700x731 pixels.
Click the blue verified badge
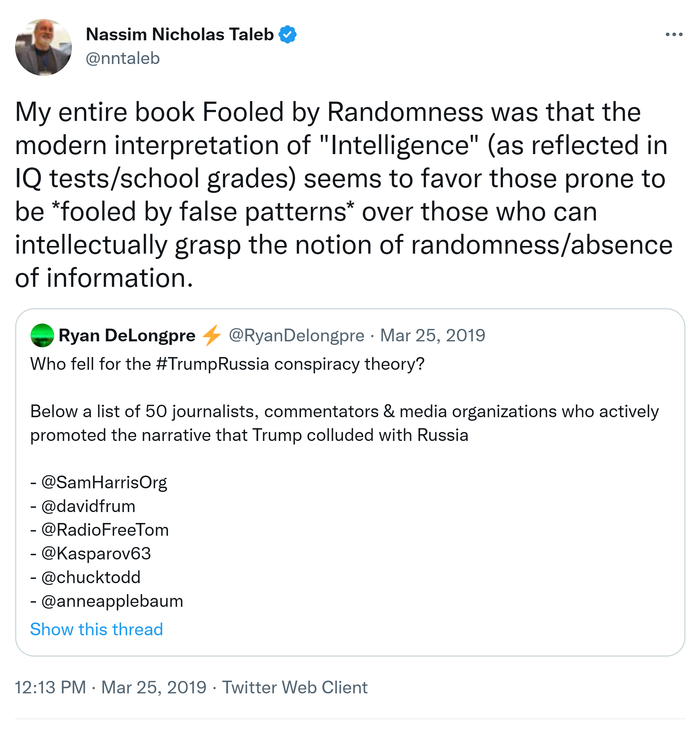point(288,35)
